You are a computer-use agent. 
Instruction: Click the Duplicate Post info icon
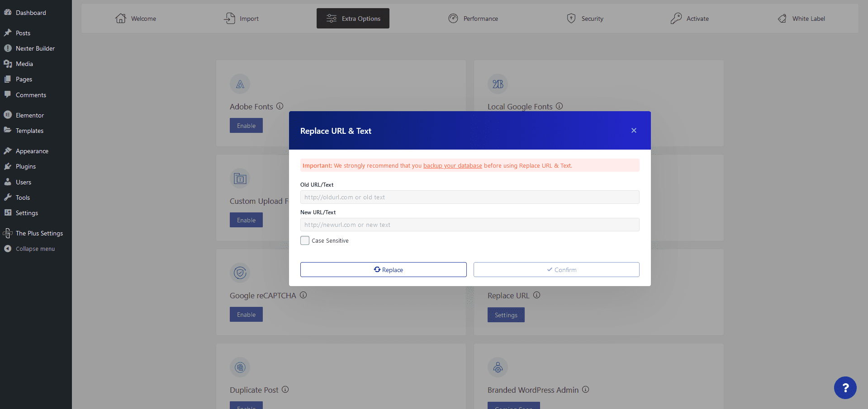pyautogui.click(x=285, y=390)
